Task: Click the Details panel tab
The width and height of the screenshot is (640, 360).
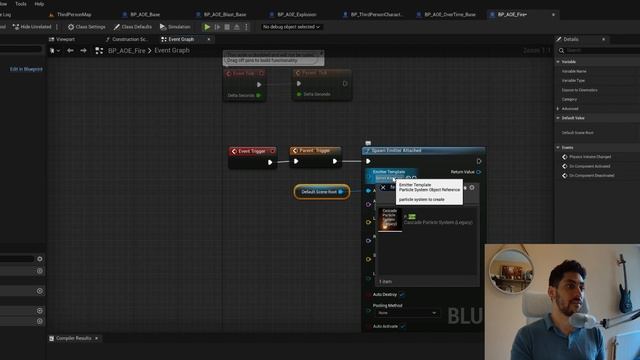Action: click(x=571, y=40)
